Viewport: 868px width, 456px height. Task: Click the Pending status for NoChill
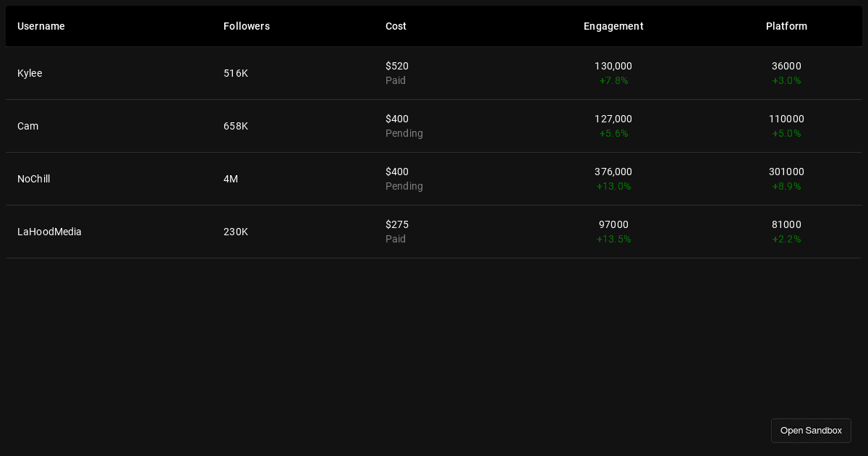(x=404, y=186)
